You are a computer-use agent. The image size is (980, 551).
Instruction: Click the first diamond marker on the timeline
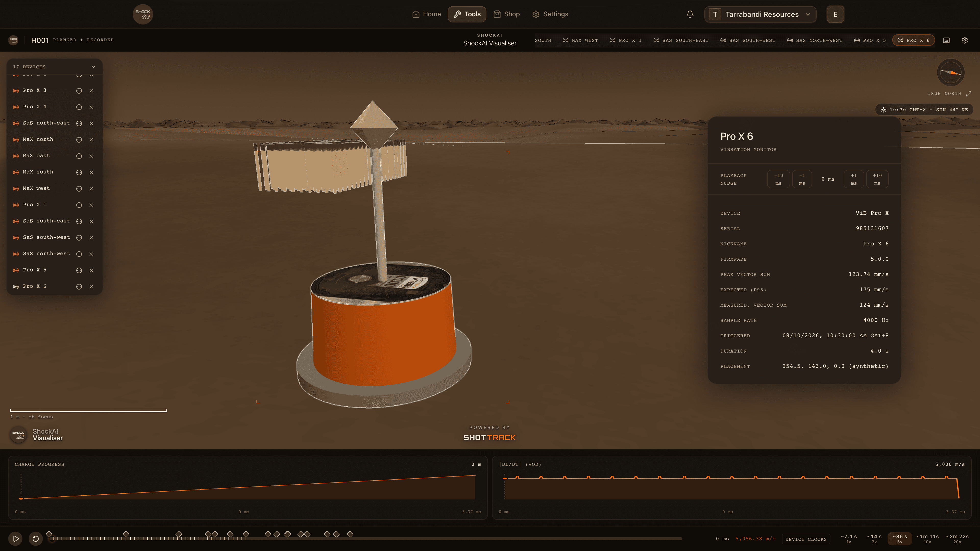49,534
